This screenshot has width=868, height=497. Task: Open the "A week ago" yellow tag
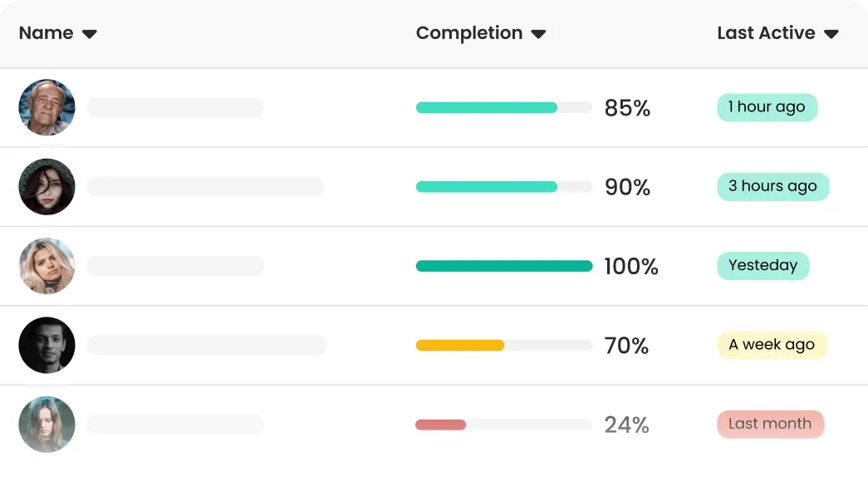tap(772, 345)
